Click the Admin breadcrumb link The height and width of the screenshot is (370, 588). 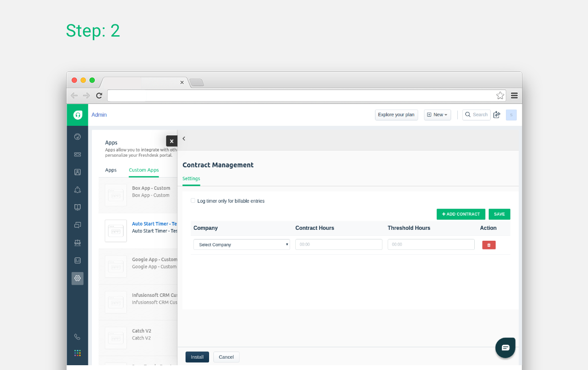tap(99, 115)
